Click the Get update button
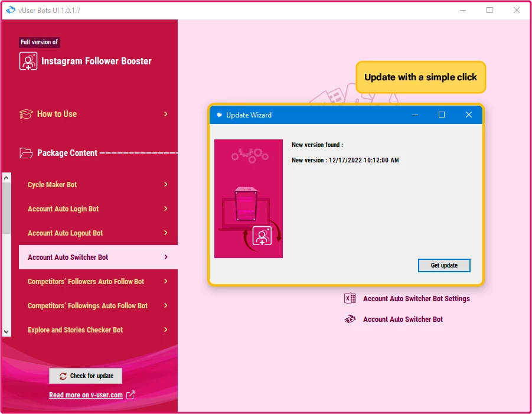 [x=444, y=265]
